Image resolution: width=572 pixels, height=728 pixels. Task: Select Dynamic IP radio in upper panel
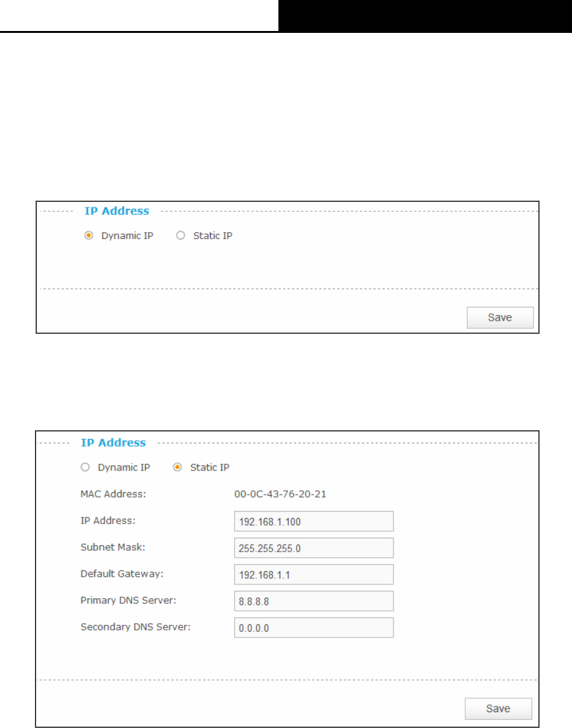pos(88,235)
